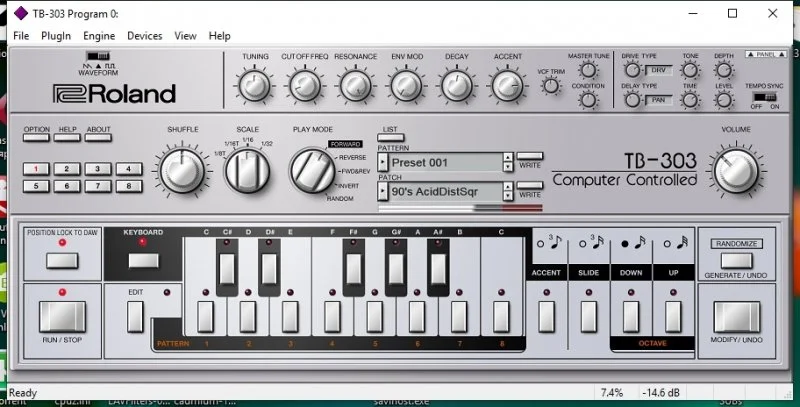
Task: Click the Depth knob
Action: pyautogui.click(x=723, y=70)
